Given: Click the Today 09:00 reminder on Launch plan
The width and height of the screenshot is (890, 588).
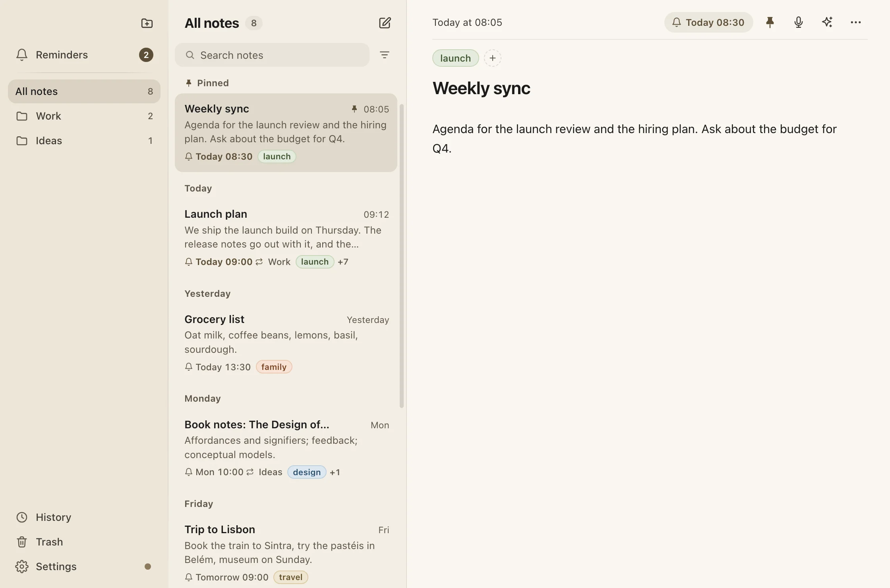Looking at the screenshot, I should (224, 262).
